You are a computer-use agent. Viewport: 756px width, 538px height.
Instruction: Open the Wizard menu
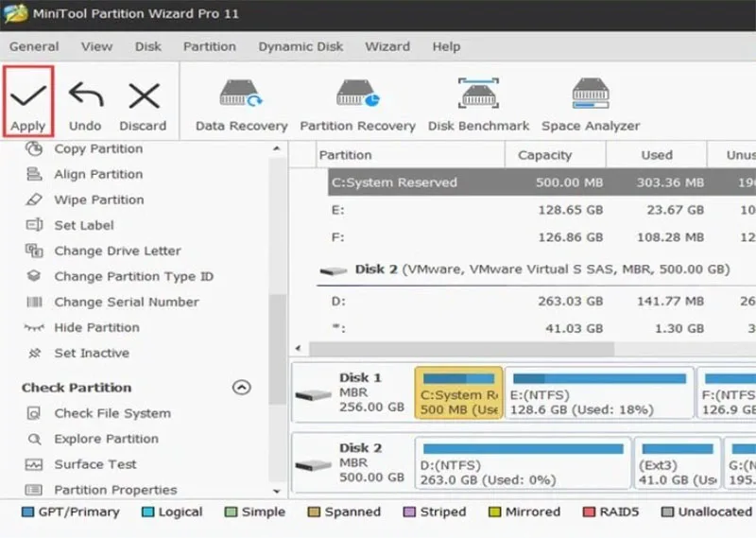(387, 47)
